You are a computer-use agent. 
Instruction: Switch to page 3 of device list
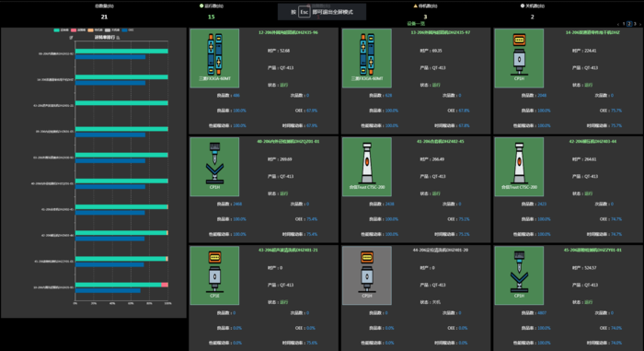tap(635, 24)
